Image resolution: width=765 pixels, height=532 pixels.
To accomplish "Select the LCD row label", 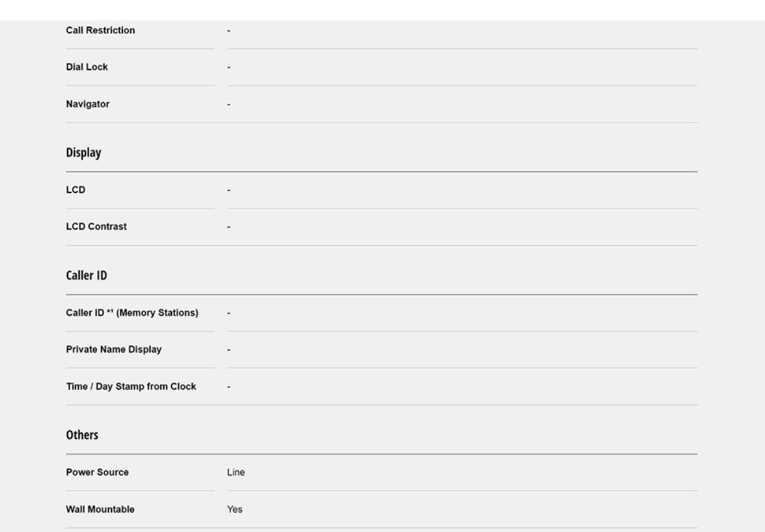I will tap(76, 190).
